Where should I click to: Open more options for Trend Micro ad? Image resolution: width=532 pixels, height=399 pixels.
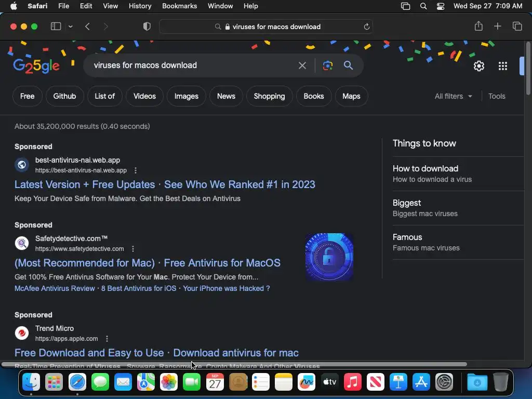click(x=107, y=339)
